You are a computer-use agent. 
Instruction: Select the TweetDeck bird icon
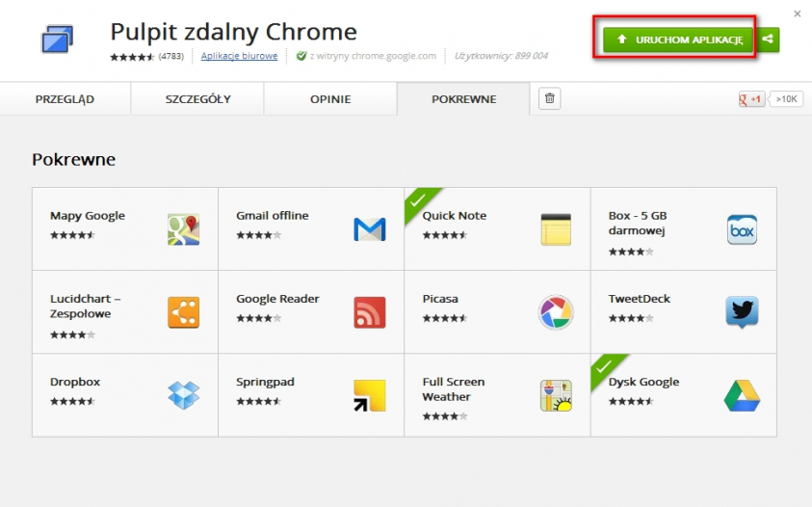pyautogui.click(x=742, y=312)
